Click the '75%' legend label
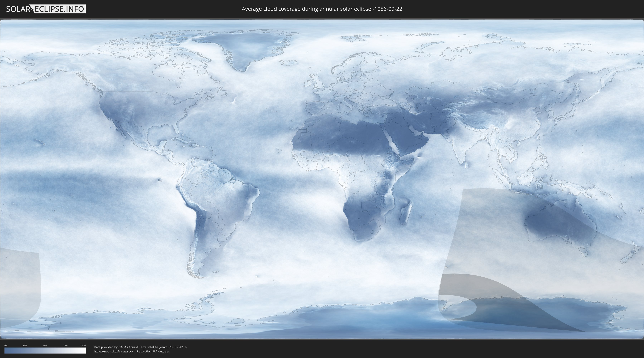This screenshot has width=644, height=358. (65, 345)
